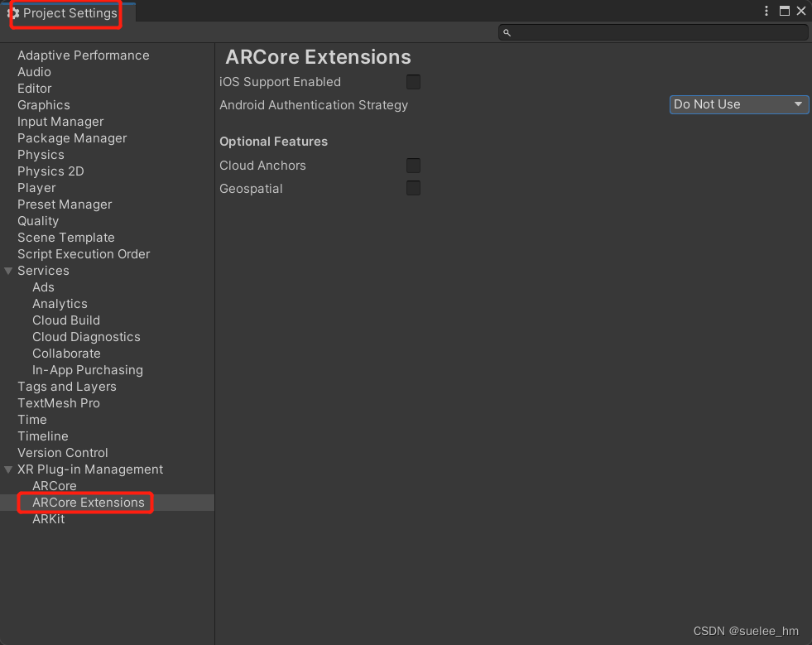Select XR Plug-in Management label

[90, 470]
